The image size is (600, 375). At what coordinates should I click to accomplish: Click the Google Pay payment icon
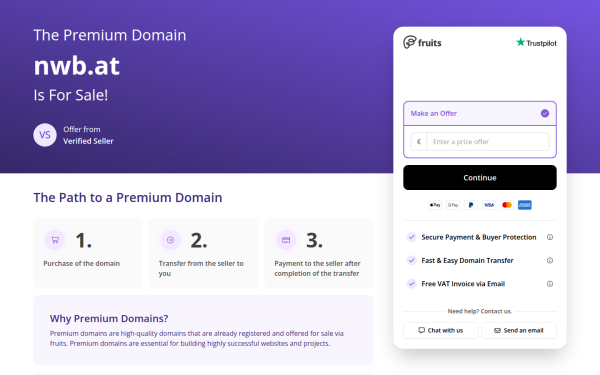[x=453, y=205]
